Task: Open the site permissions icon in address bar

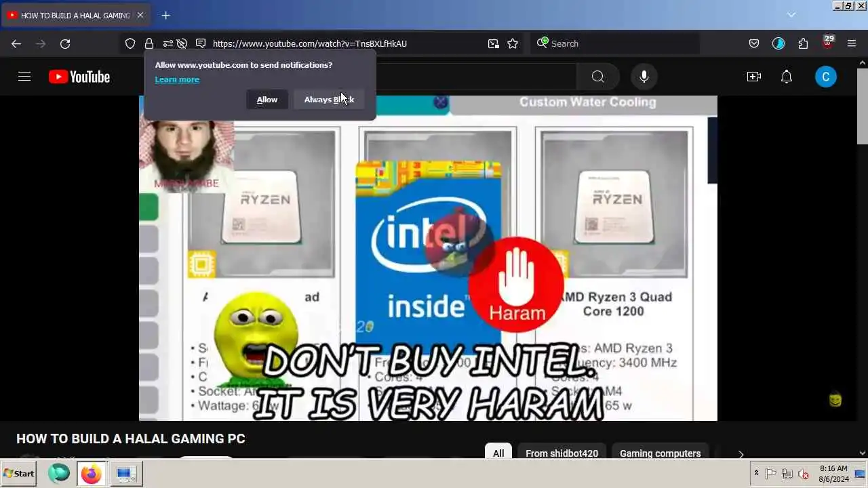Action: pos(167,43)
